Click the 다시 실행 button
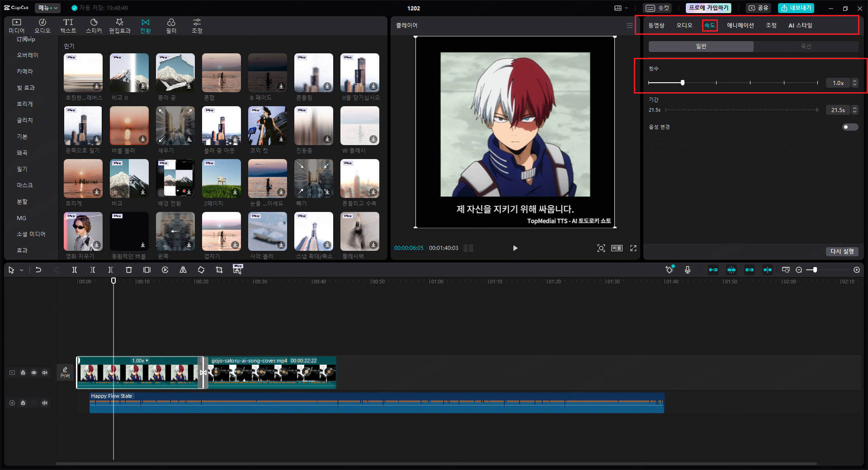The height and width of the screenshot is (470, 868). point(842,251)
